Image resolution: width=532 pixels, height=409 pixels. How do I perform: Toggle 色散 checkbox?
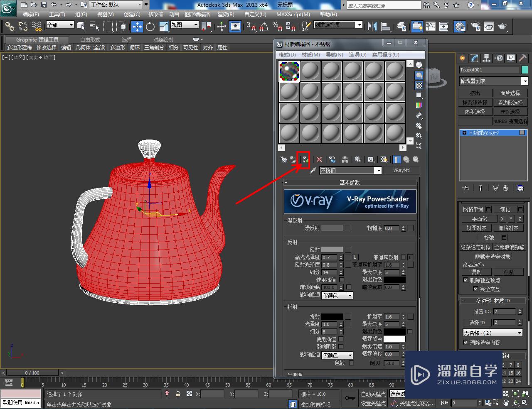351,363
